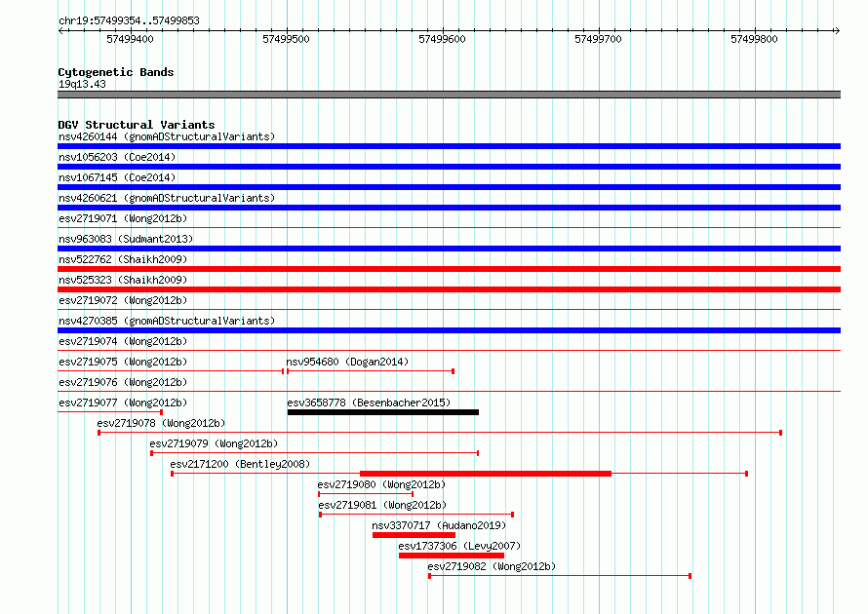
Task: Click the blue bar under nsv4270385
Action: 449,330
